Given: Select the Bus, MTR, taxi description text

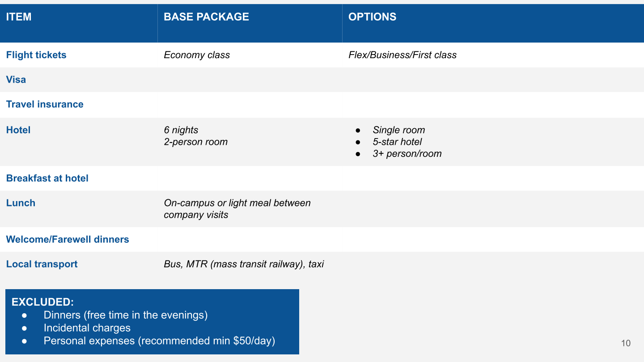Looking at the screenshot, I should coord(244,264).
